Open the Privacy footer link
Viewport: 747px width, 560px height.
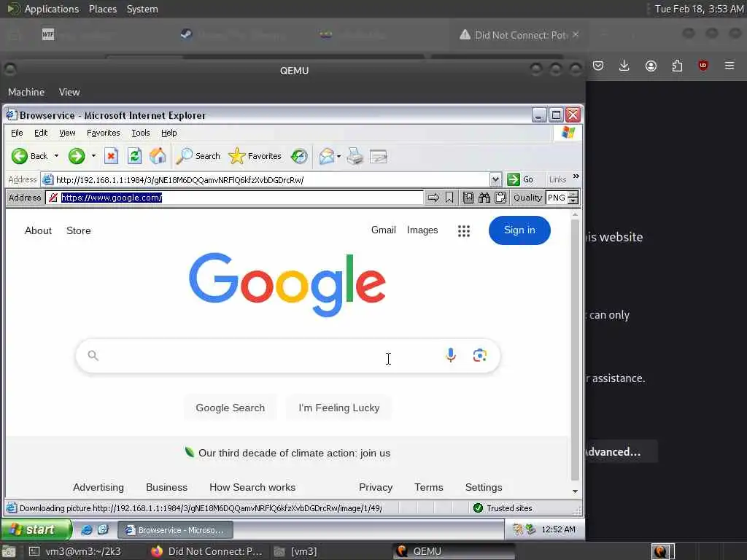pos(376,487)
